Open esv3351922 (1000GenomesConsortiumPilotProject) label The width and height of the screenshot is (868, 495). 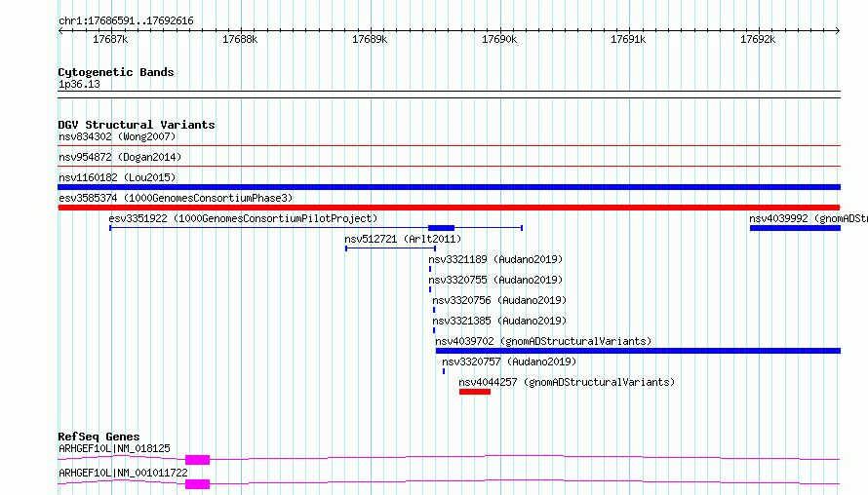(243, 218)
